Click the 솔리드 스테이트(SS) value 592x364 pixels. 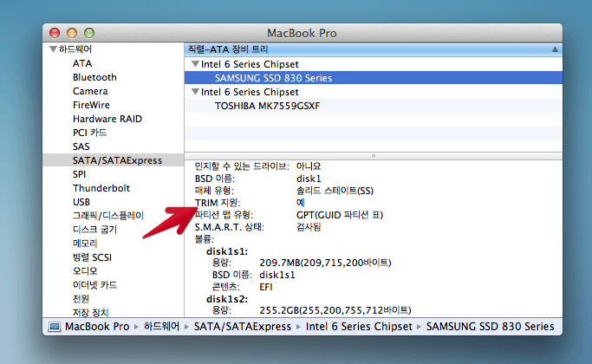click(335, 191)
